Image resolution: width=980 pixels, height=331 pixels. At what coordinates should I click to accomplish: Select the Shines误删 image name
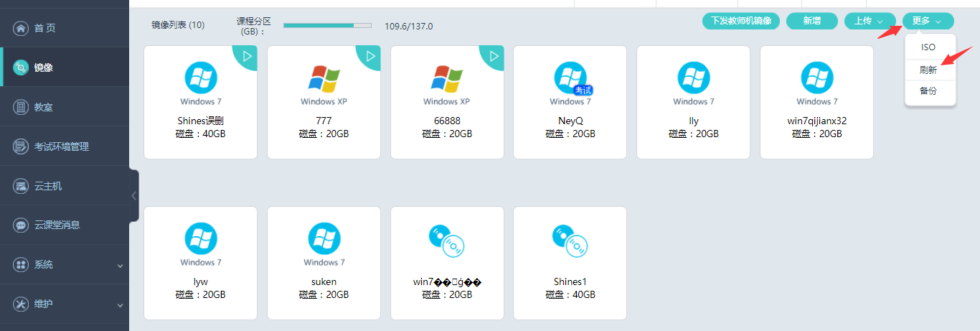pos(200,121)
